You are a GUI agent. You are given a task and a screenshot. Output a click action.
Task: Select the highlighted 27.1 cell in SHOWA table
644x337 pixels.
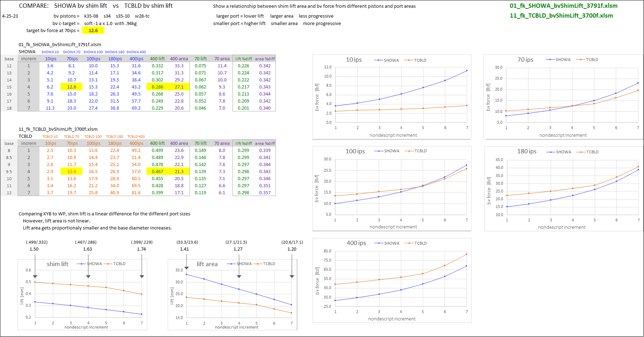pyautogui.click(x=179, y=87)
